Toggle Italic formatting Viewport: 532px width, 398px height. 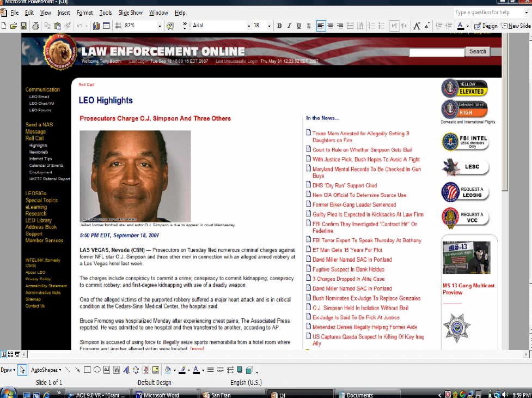tap(289, 26)
